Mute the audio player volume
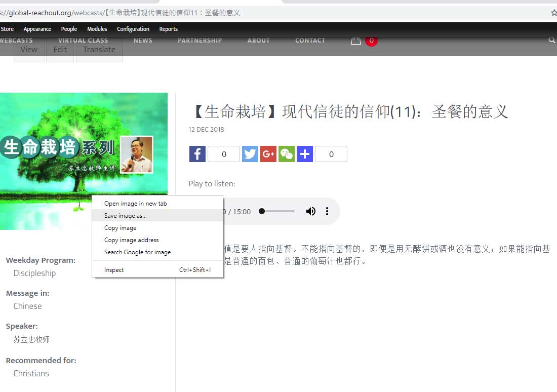 [x=310, y=211]
